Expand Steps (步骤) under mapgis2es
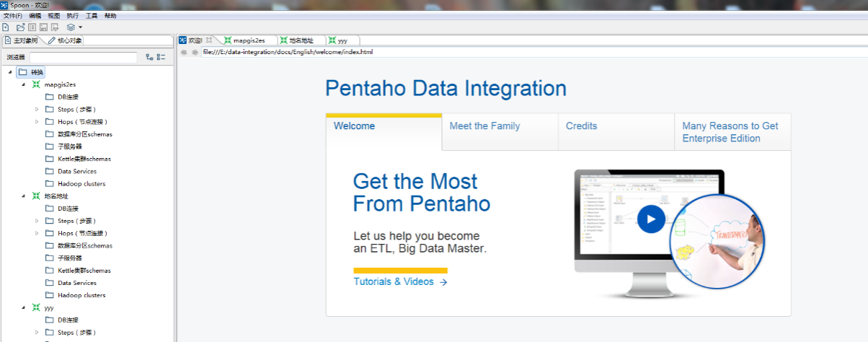Viewport: 868px width, 342px height. (x=37, y=109)
